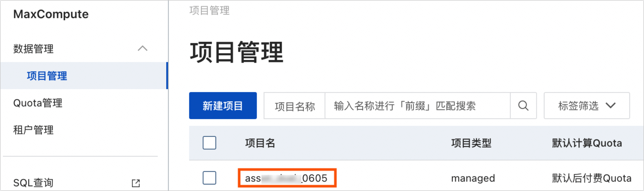This screenshot has width=644, height=191.
Task: Open 项目名称 search type selector
Action: point(295,106)
